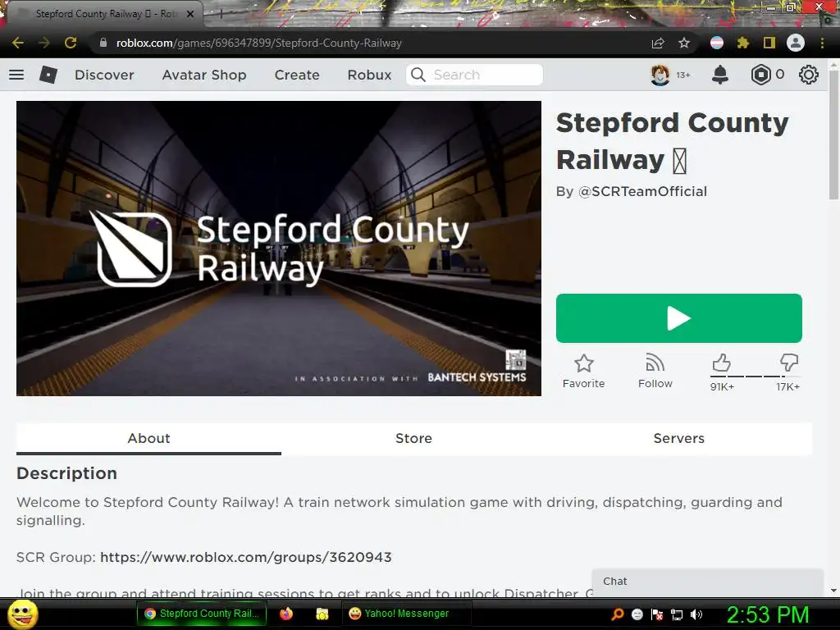Click the like/dislike ratio bar
The width and height of the screenshot is (840, 630).
coord(755,377)
